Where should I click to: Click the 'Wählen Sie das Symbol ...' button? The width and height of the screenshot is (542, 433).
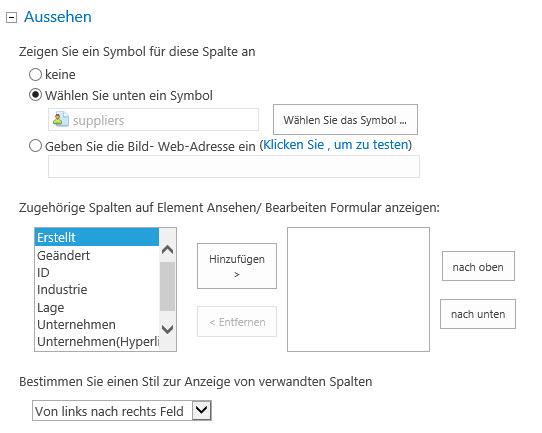tap(345, 120)
